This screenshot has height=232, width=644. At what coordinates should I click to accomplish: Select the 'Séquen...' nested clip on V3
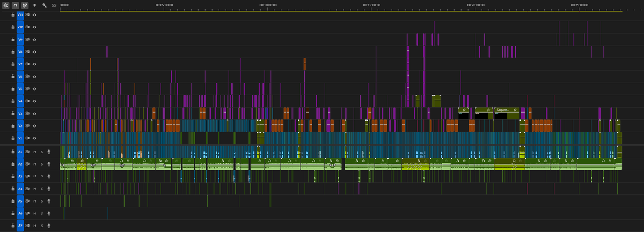[x=507, y=113]
